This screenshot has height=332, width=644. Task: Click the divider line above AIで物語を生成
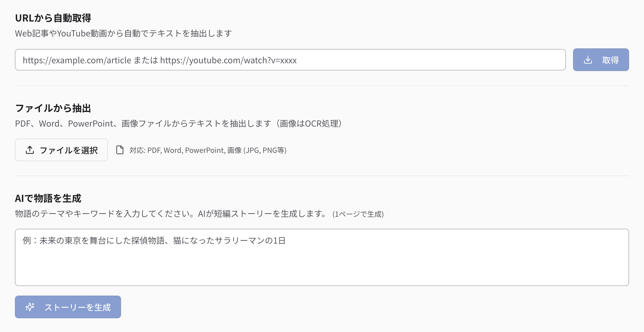pos(321,176)
